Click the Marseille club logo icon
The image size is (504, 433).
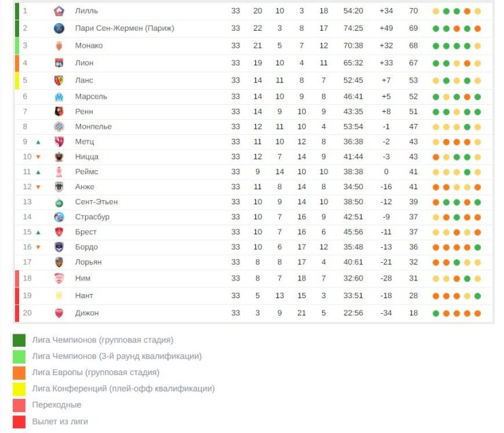(59, 97)
